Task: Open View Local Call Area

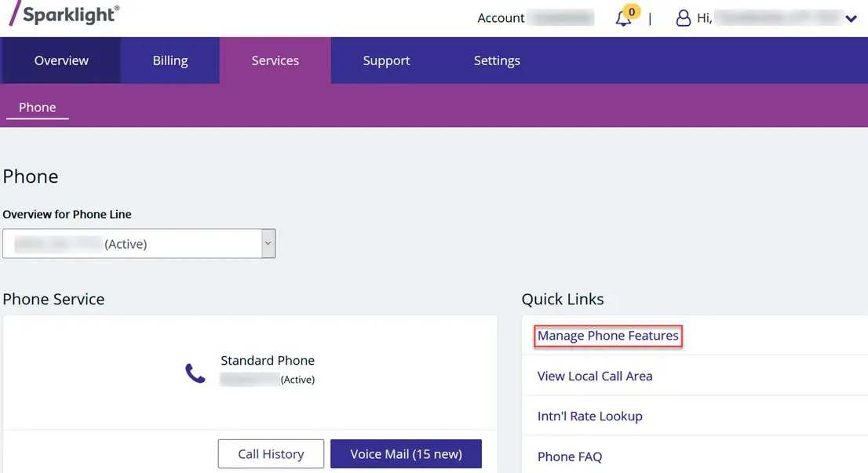Action: click(x=595, y=376)
